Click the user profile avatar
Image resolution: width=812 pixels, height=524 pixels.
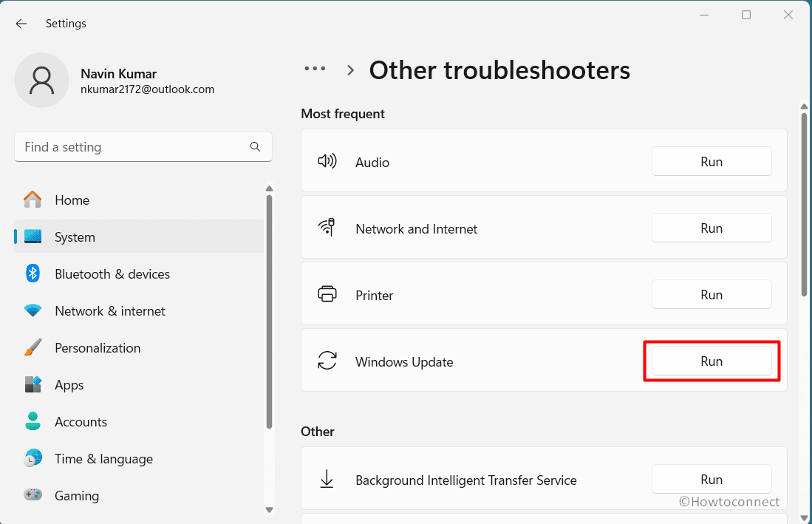click(x=41, y=81)
